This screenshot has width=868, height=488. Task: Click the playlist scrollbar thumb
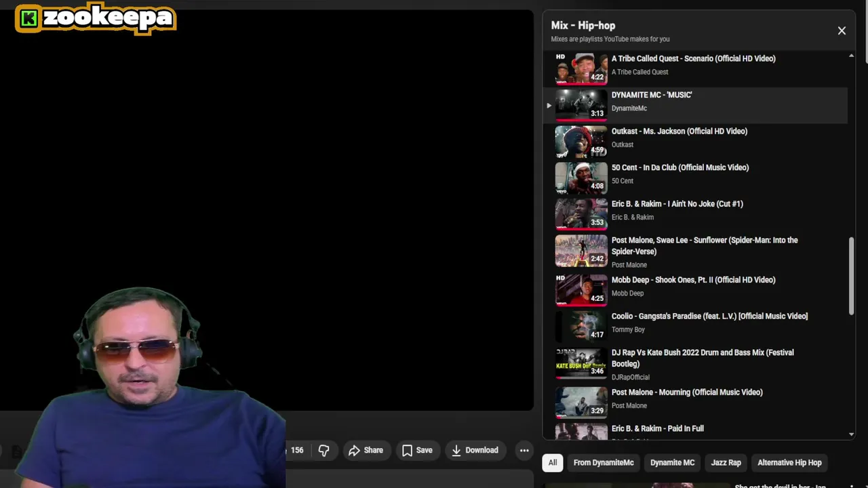[x=851, y=276]
